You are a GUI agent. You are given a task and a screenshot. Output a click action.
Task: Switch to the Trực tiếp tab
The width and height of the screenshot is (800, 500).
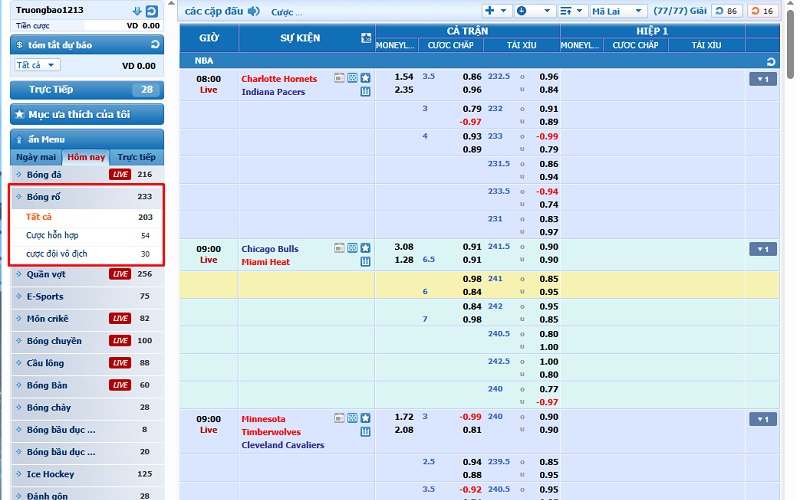pos(136,157)
